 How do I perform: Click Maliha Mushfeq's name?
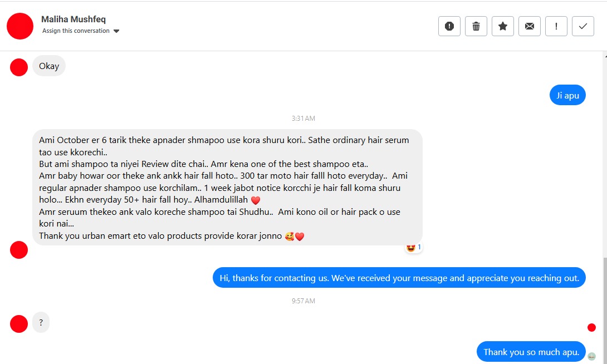click(73, 18)
